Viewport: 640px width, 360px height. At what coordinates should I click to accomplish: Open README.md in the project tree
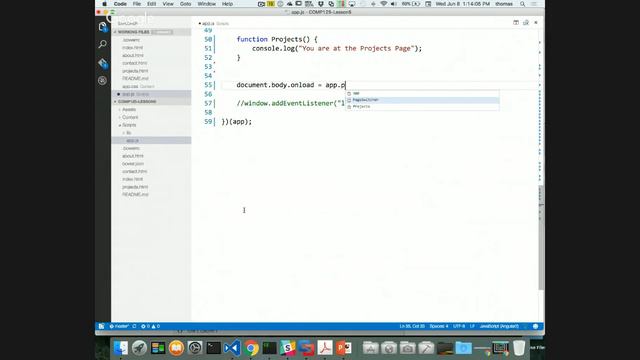click(x=135, y=195)
